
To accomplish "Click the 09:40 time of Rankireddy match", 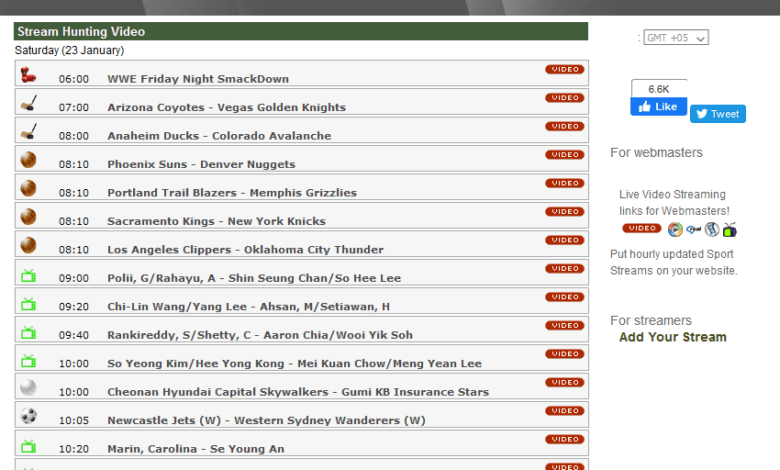I will pyautogui.click(x=74, y=335).
